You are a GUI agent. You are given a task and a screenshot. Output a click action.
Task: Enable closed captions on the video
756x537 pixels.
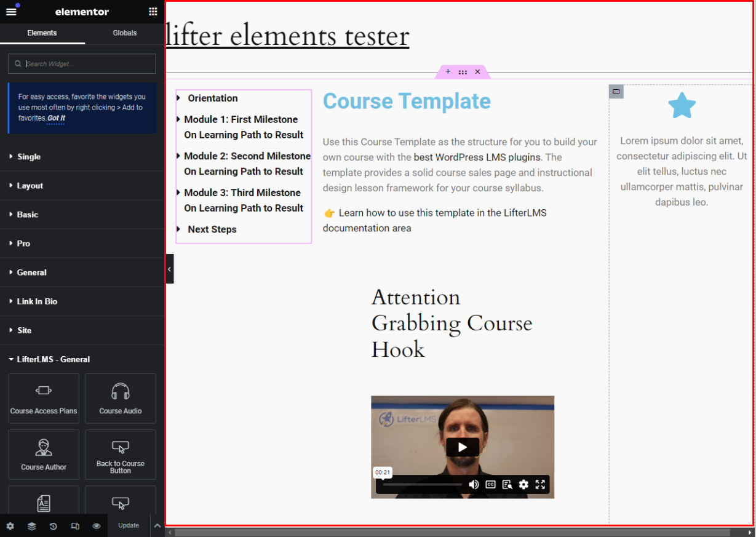click(490, 485)
